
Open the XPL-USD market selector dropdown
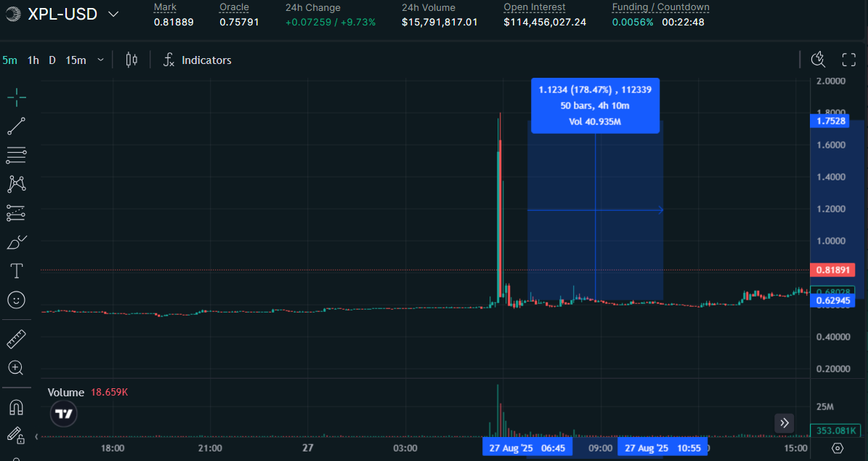[113, 14]
